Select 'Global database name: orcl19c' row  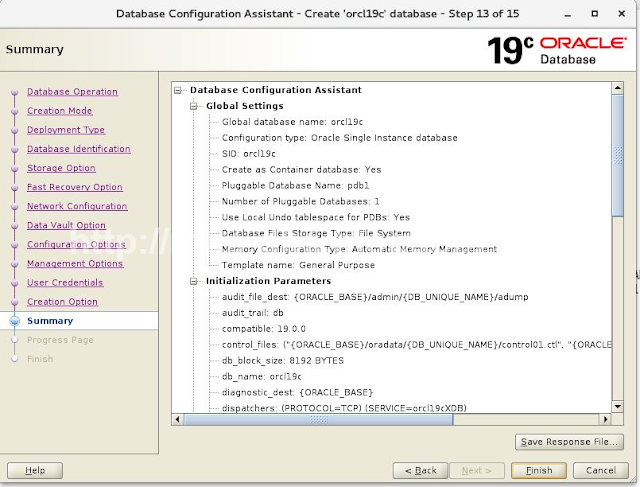coord(292,122)
